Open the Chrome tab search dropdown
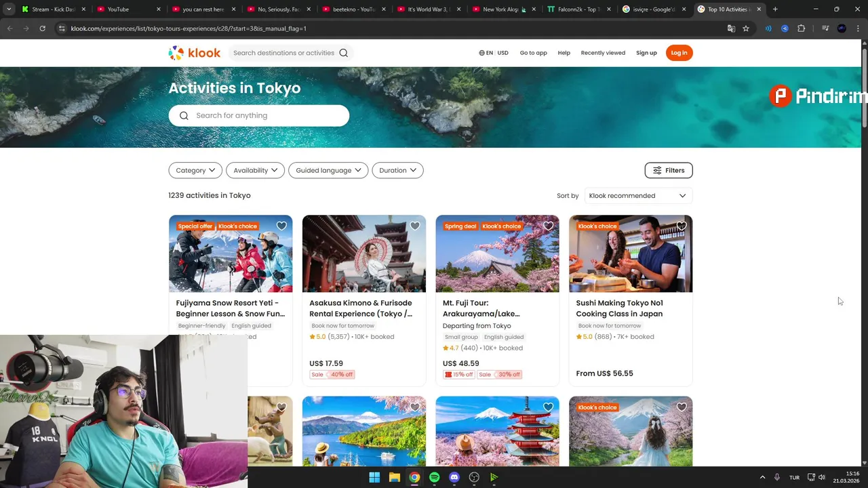Screen dimensions: 868x488 [9, 9]
